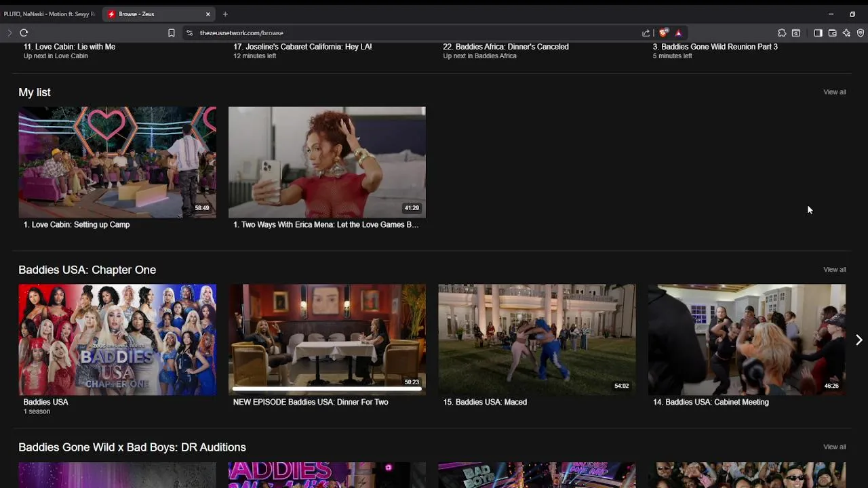Click '11. Love Cabin: Lie with Me' title
868x488 pixels.
coord(69,47)
